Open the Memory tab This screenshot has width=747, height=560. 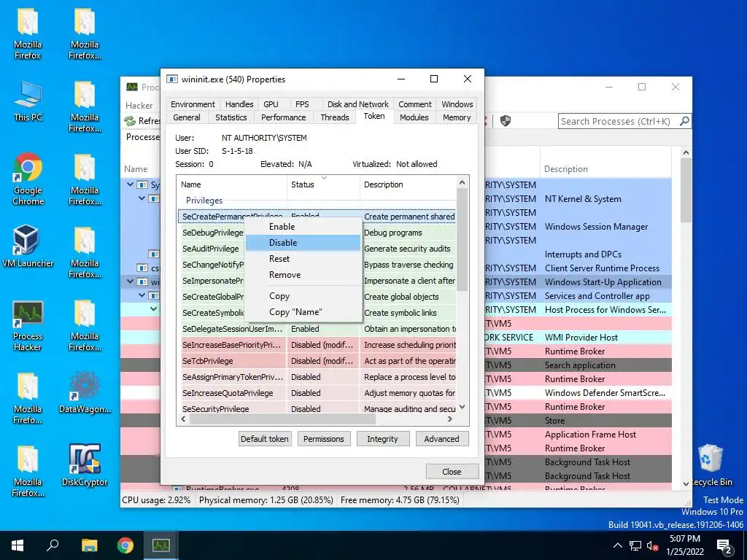[x=457, y=117]
